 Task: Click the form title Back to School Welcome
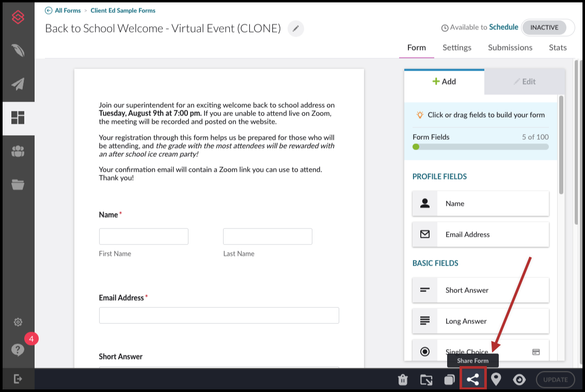pos(163,29)
